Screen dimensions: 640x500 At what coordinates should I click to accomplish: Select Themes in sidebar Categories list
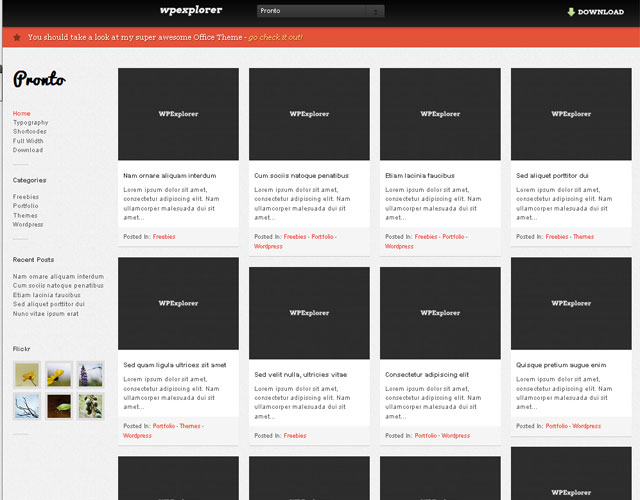(25, 215)
